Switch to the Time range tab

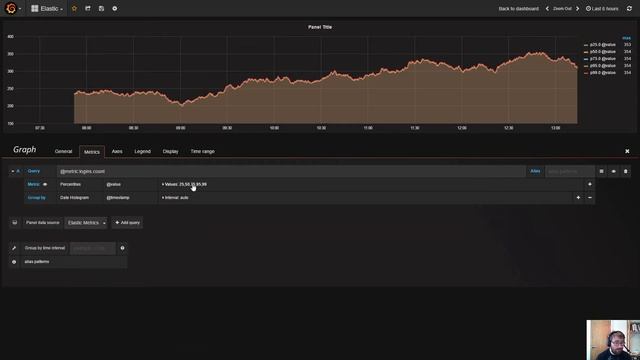[x=202, y=151]
